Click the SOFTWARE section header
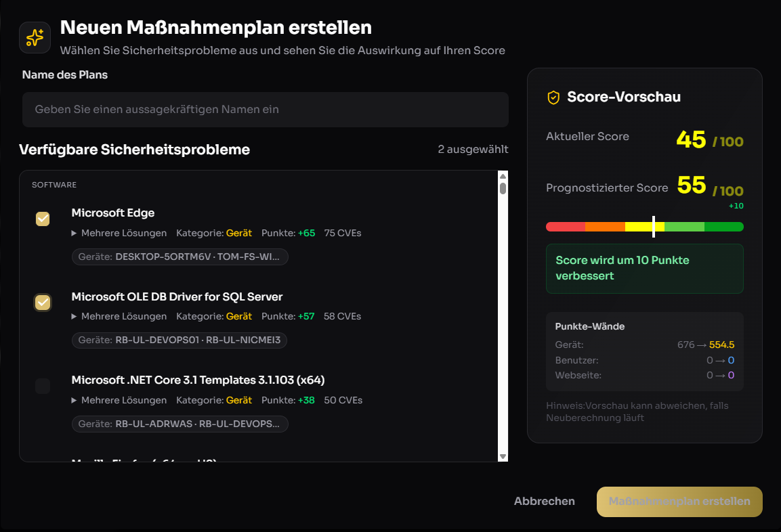The width and height of the screenshot is (781, 532). tap(54, 185)
